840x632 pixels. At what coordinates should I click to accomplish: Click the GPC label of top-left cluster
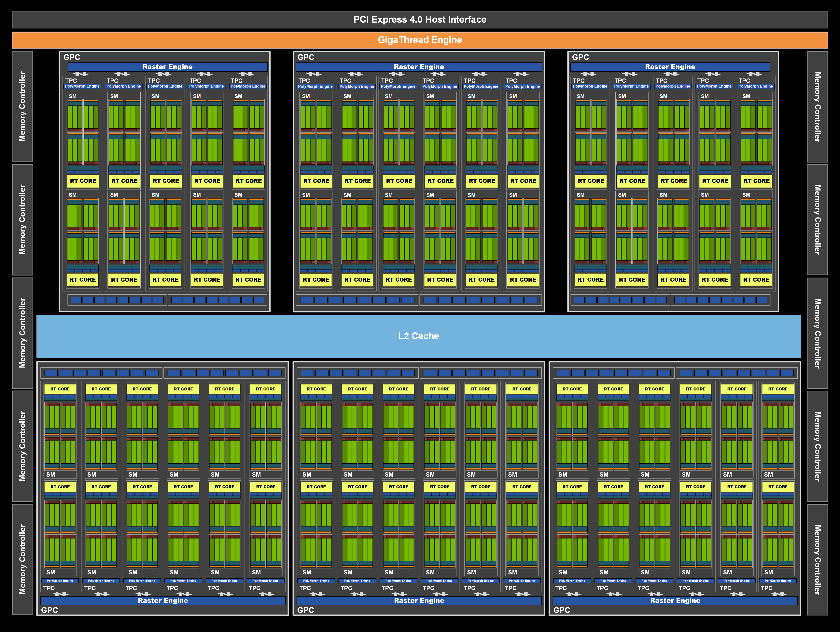click(x=72, y=57)
